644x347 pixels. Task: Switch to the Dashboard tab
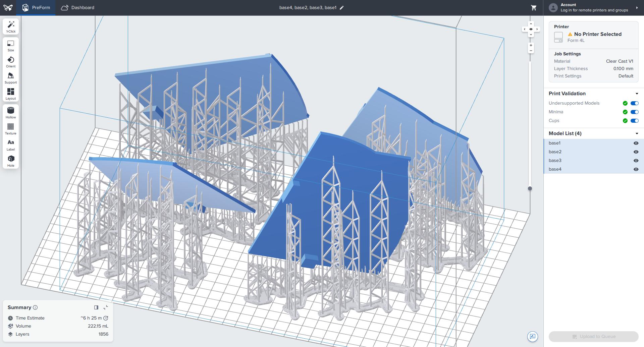(78, 8)
